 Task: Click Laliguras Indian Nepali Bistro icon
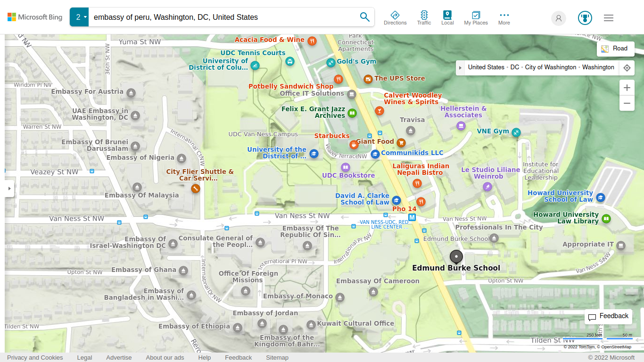point(417,183)
